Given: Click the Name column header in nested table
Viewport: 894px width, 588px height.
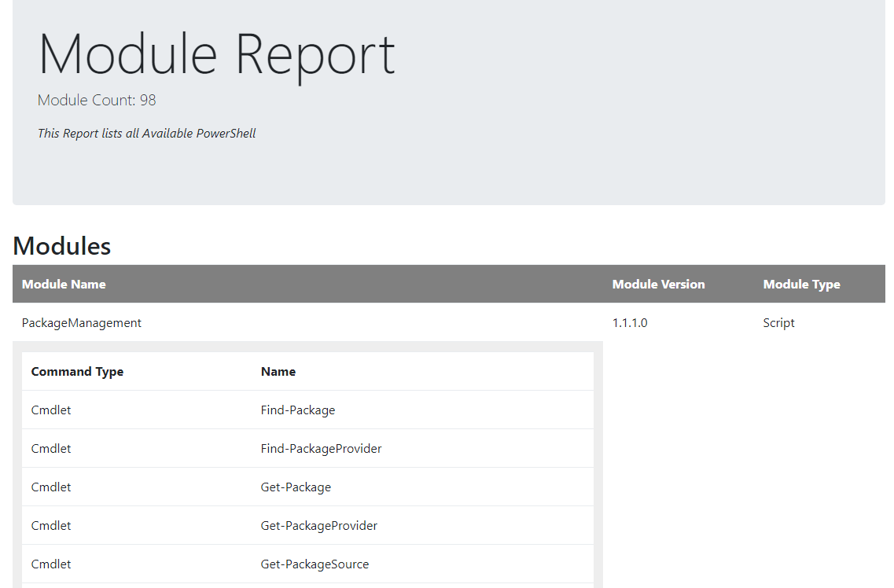Looking at the screenshot, I should (x=278, y=371).
